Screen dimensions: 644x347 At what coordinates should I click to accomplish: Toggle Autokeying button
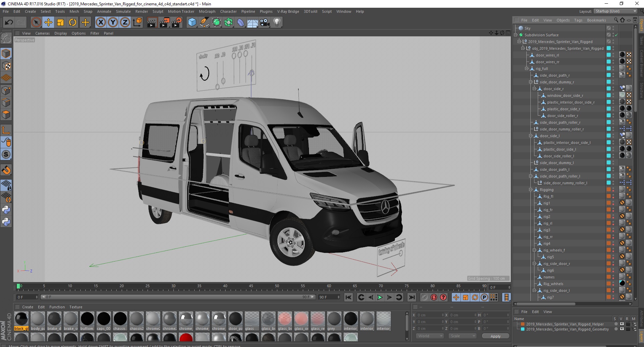434,297
